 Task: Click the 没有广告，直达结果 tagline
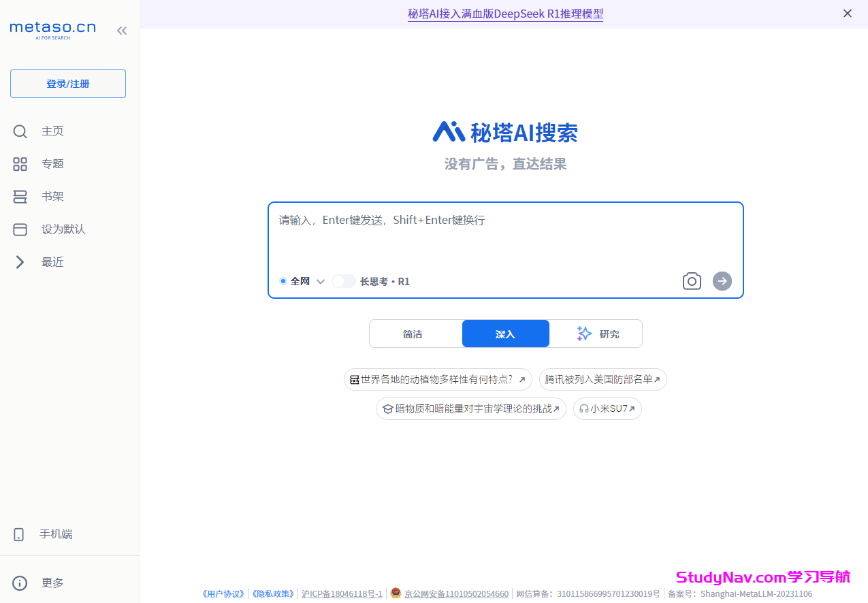505,164
